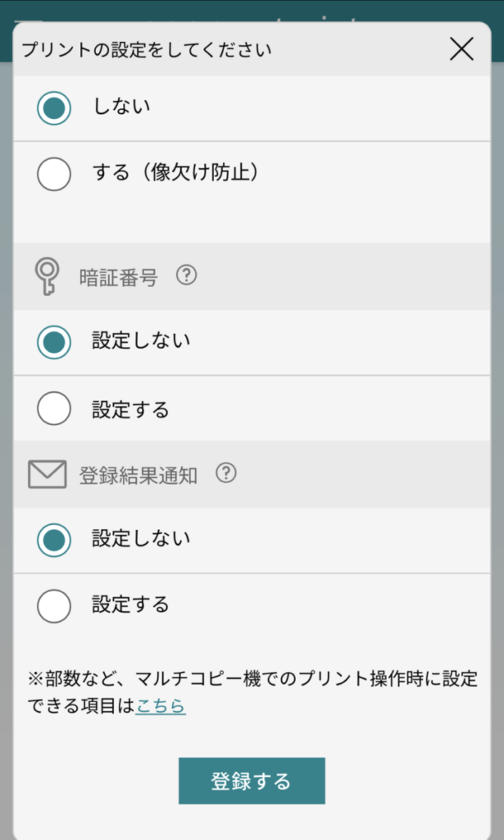Open the こちら link
This screenshot has height=840, width=504.
click(x=161, y=705)
